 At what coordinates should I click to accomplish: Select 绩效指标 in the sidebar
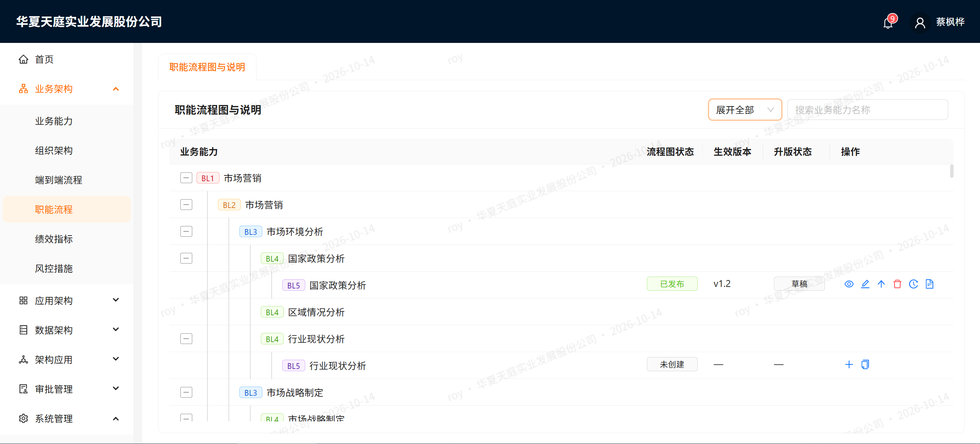point(67,239)
